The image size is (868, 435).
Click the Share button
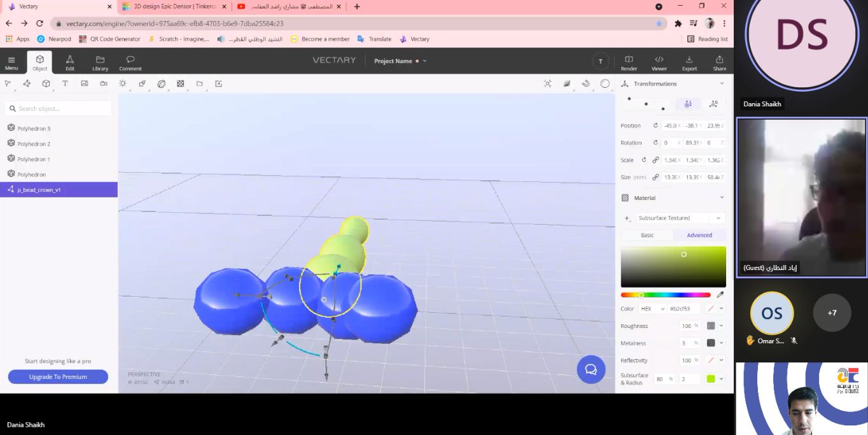(x=720, y=62)
